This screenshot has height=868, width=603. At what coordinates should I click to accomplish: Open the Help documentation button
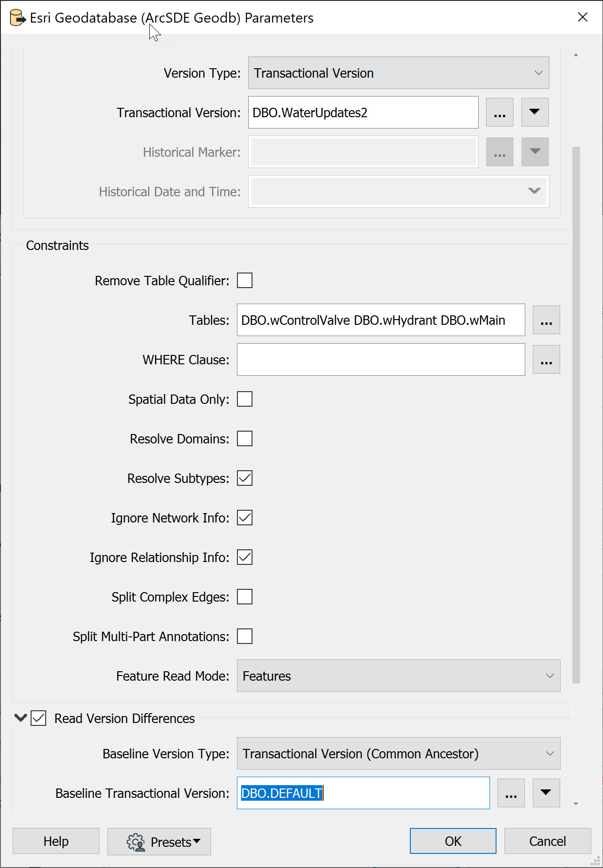pyautogui.click(x=56, y=841)
